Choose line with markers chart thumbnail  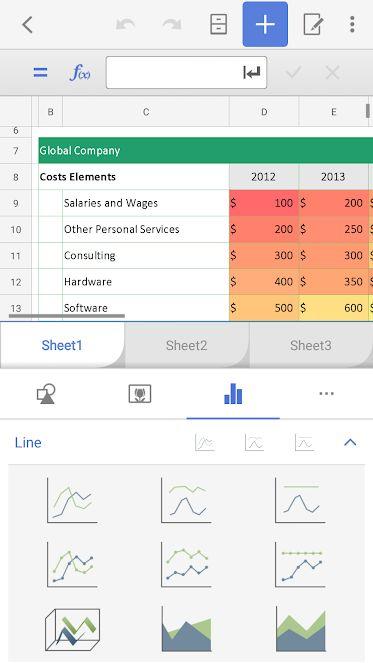tap(72, 565)
